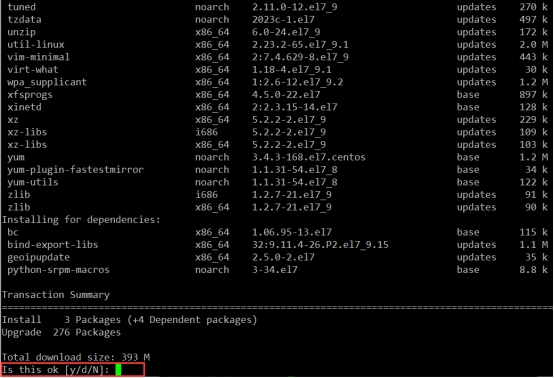Click the '229 k' size of xz
The height and width of the screenshot is (378, 554).
(534, 120)
